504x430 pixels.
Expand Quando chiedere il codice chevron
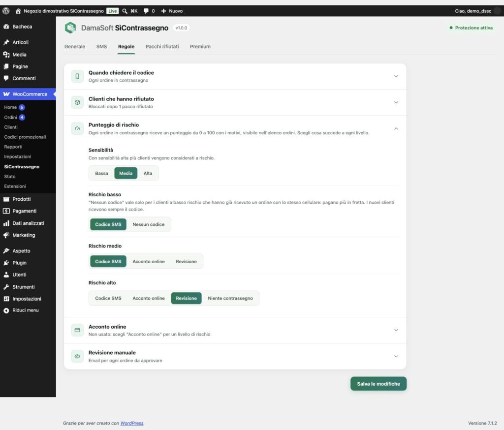pyautogui.click(x=396, y=76)
